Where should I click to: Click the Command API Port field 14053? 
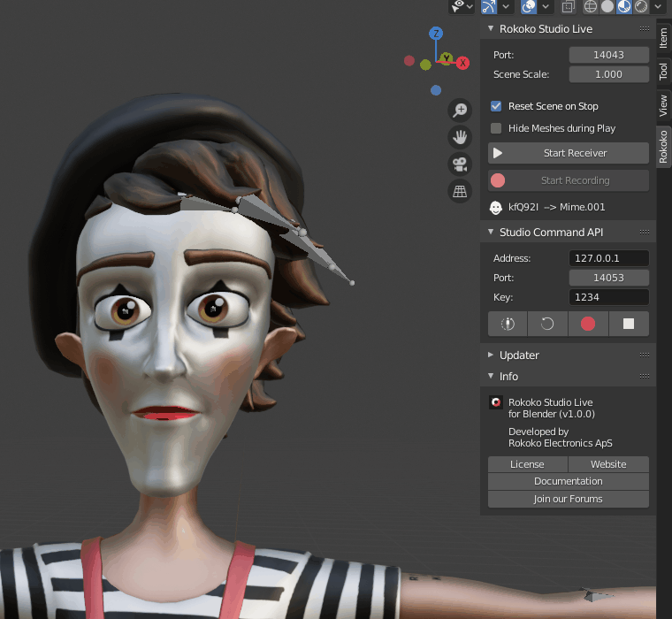tap(608, 278)
